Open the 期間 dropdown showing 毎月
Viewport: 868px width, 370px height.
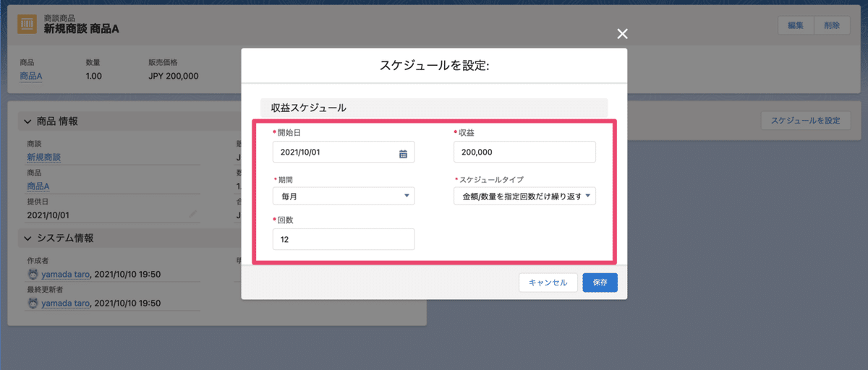(x=344, y=195)
